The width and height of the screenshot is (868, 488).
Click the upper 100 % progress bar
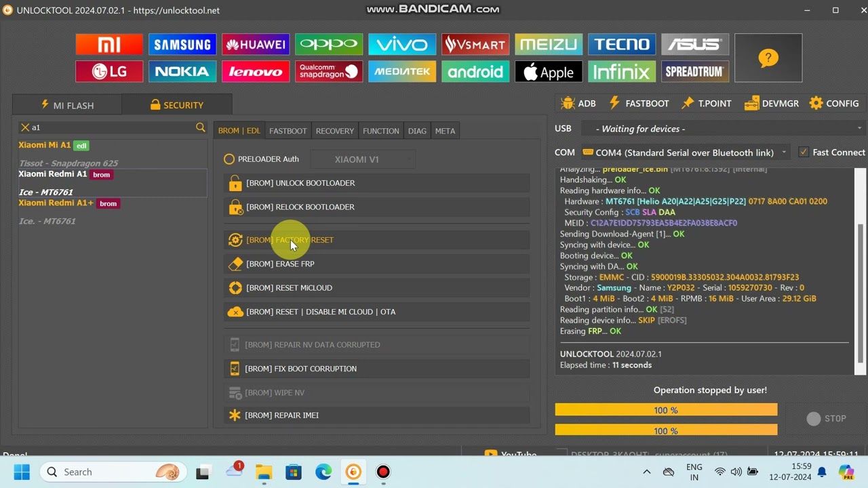click(x=666, y=410)
